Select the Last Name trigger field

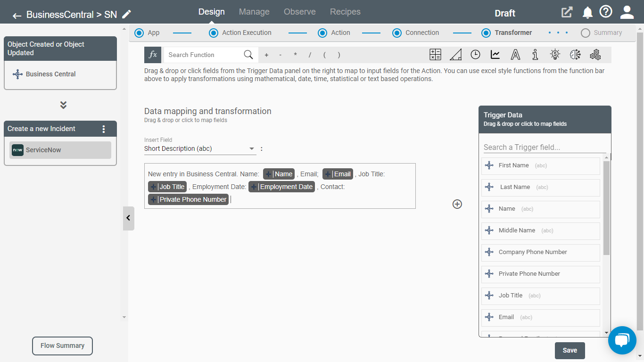541,187
